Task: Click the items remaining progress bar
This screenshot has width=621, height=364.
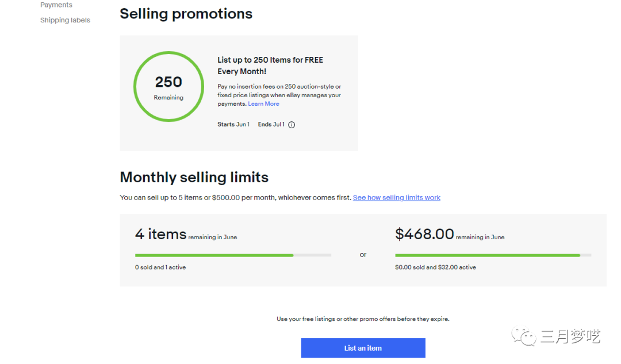Action: (233, 255)
